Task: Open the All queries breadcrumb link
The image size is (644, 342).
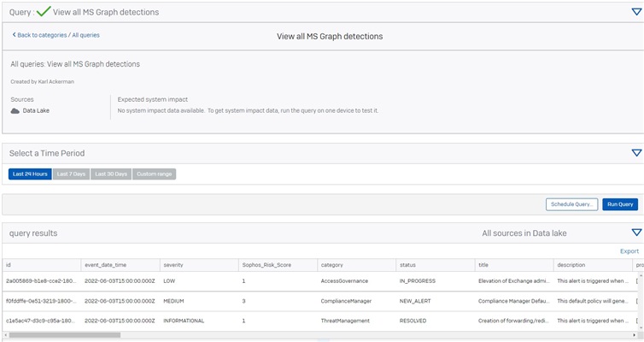Action: coord(86,35)
